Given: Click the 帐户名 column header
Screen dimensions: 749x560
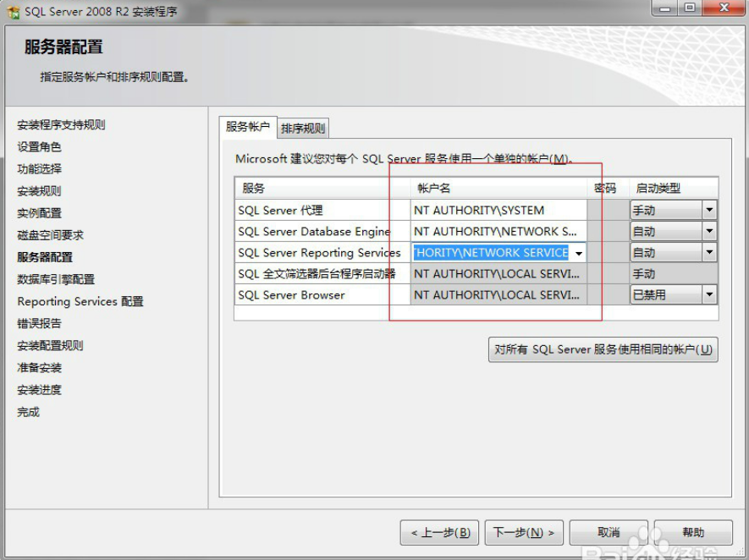Looking at the screenshot, I should click(x=498, y=188).
